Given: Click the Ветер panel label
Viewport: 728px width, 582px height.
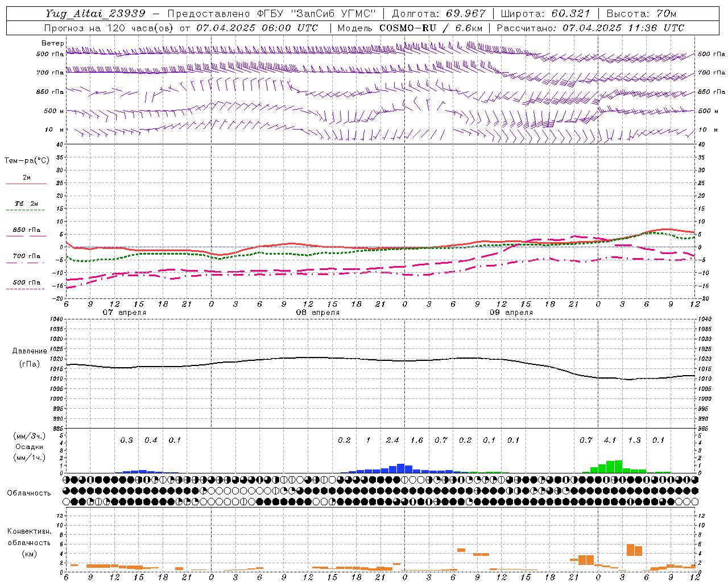Looking at the screenshot, I should 52,43.
